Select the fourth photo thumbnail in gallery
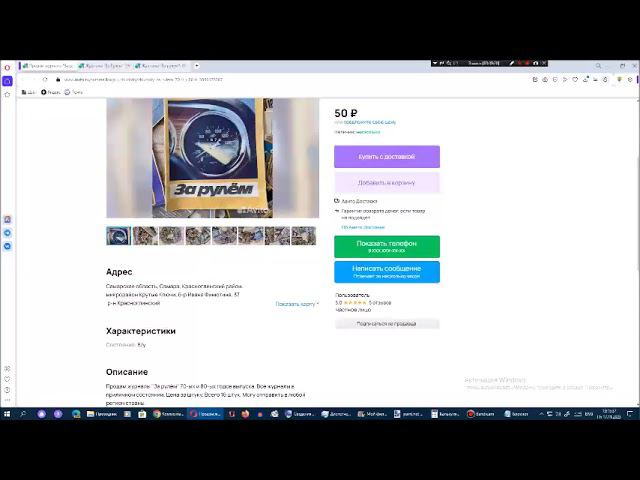The width and height of the screenshot is (640, 480). (x=198, y=236)
